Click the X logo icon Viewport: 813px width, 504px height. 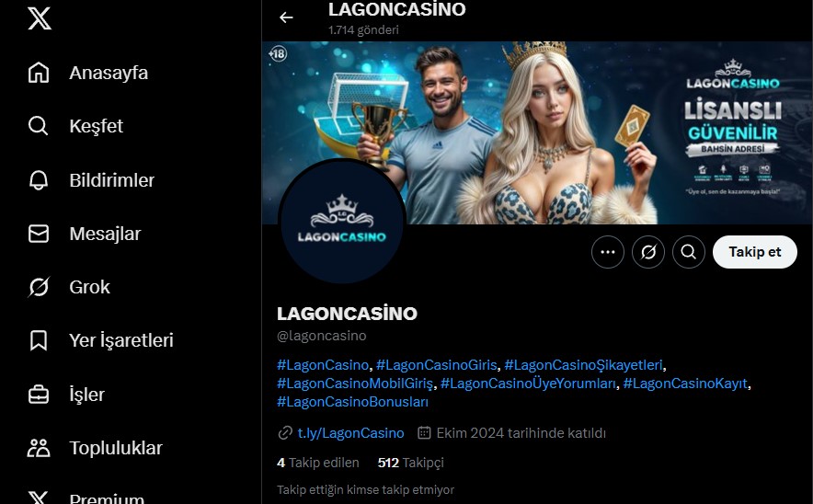(40, 18)
